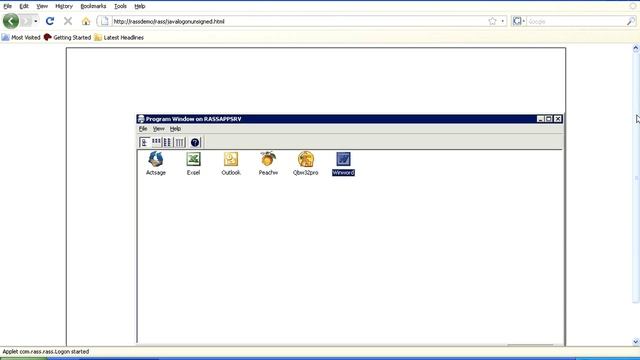Open the browser Bookmarks menu
Image resolution: width=640 pixels, height=360 pixels.
pyautogui.click(x=93, y=6)
